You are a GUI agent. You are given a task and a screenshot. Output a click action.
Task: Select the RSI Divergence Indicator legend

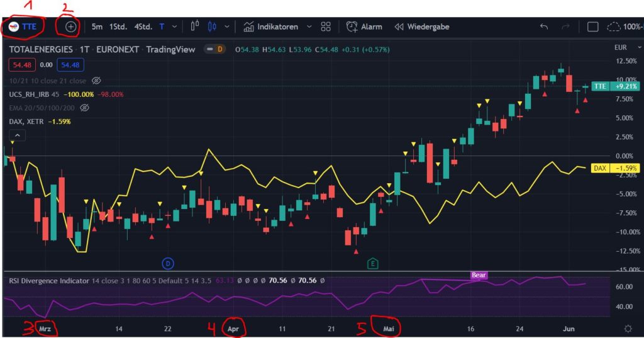pos(49,281)
